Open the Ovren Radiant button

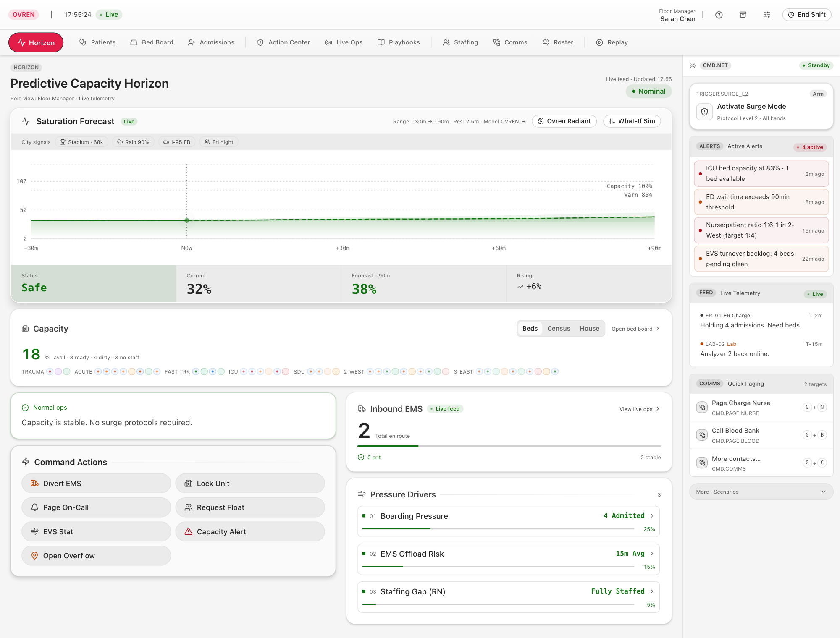coord(564,121)
